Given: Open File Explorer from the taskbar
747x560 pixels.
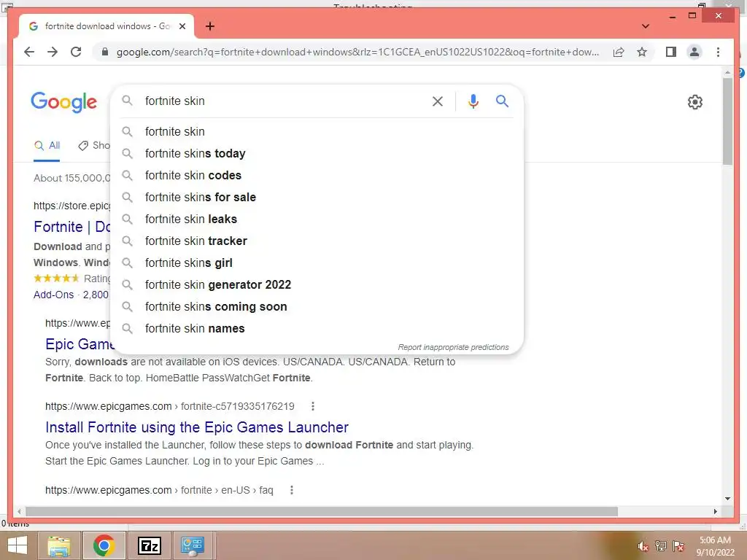Looking at the screenshot, I should pos(59,545).
